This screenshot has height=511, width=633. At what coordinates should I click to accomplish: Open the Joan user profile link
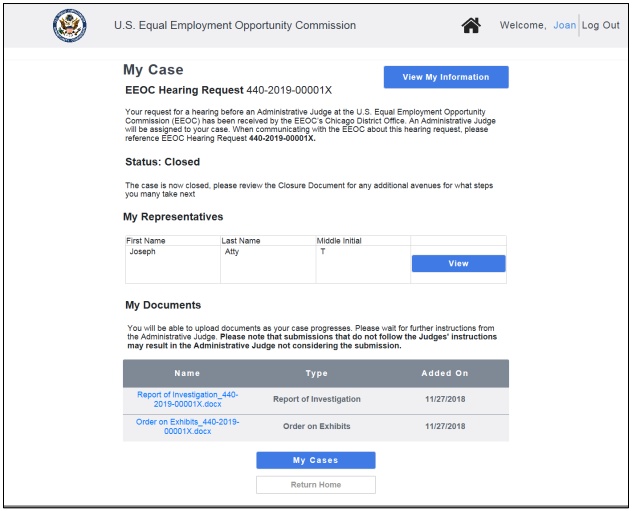point(564,25)
